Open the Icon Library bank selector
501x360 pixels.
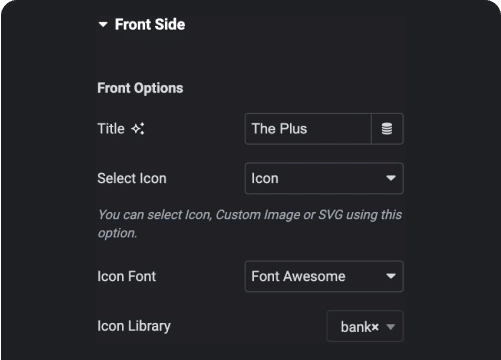(365, 326)
